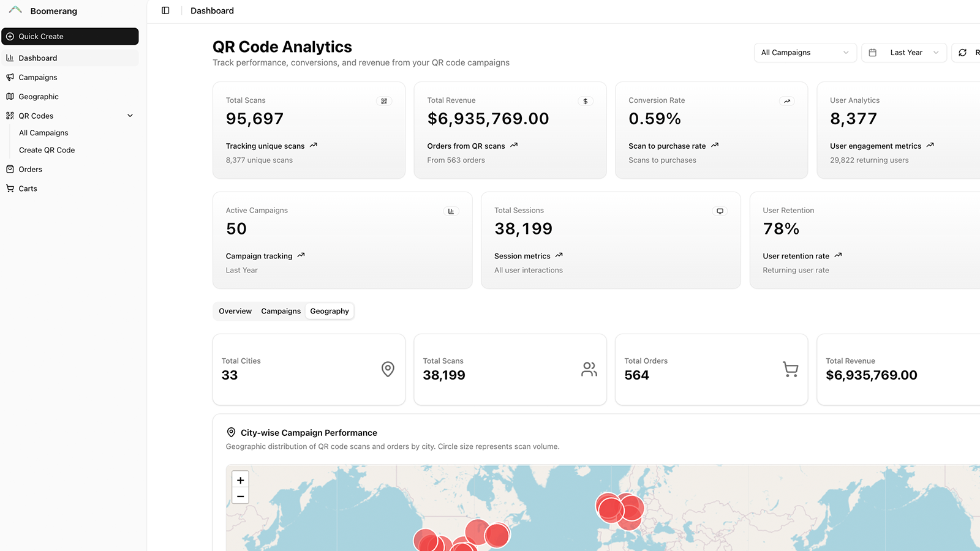Click the dollar icon on Total Revenue card

click(586, 101)
